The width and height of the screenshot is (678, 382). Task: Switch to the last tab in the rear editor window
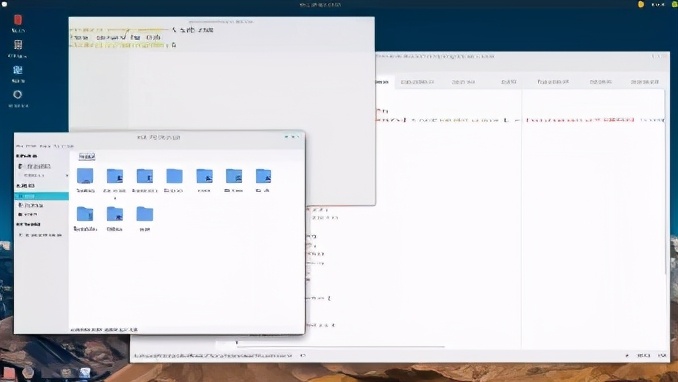644,82
